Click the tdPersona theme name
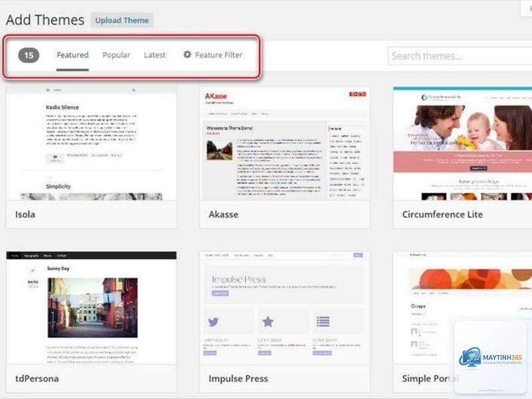Image resolution: width=532 pixels, height=399 pixels. click(37, 378)
